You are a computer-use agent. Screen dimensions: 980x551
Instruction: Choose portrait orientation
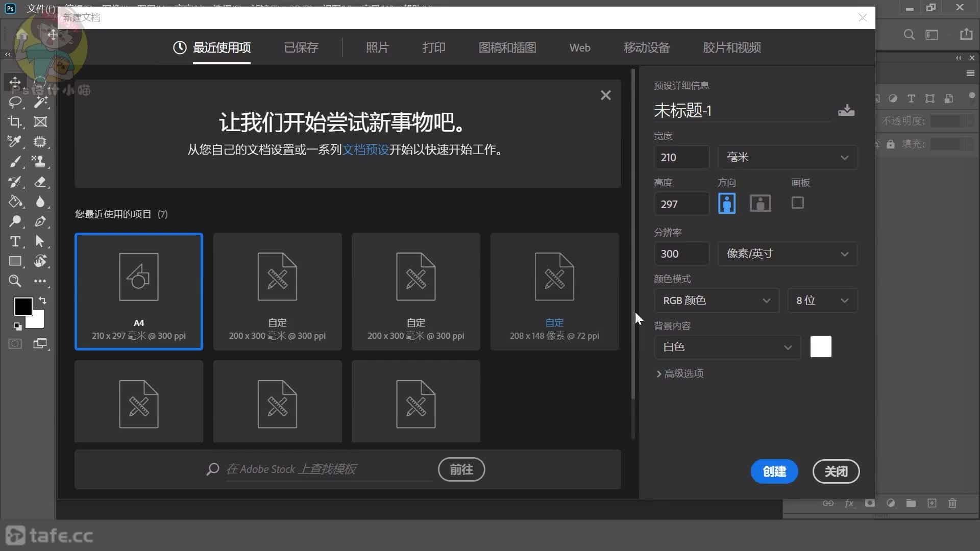pos(727,203)
